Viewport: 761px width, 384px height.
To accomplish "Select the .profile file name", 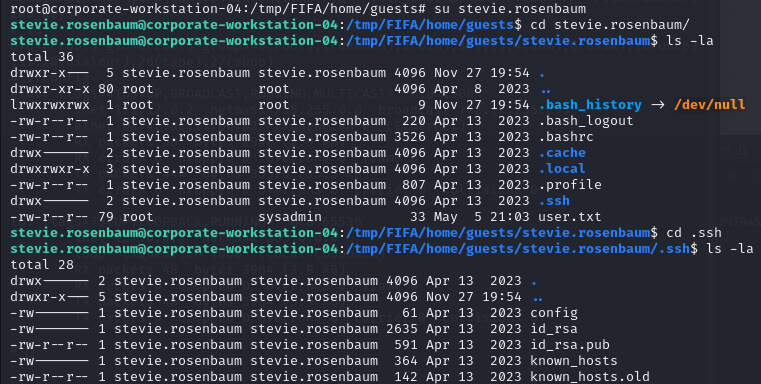I will [x=570, y=185].
